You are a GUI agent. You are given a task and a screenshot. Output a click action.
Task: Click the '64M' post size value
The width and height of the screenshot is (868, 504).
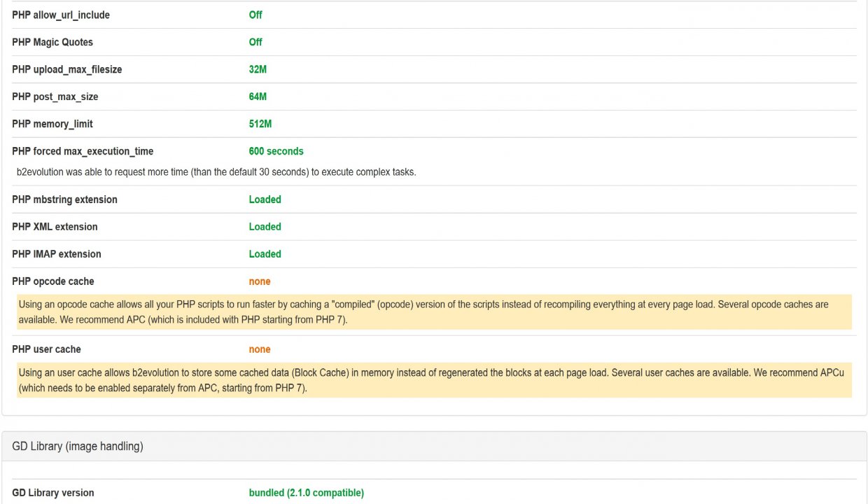point(258,97)
